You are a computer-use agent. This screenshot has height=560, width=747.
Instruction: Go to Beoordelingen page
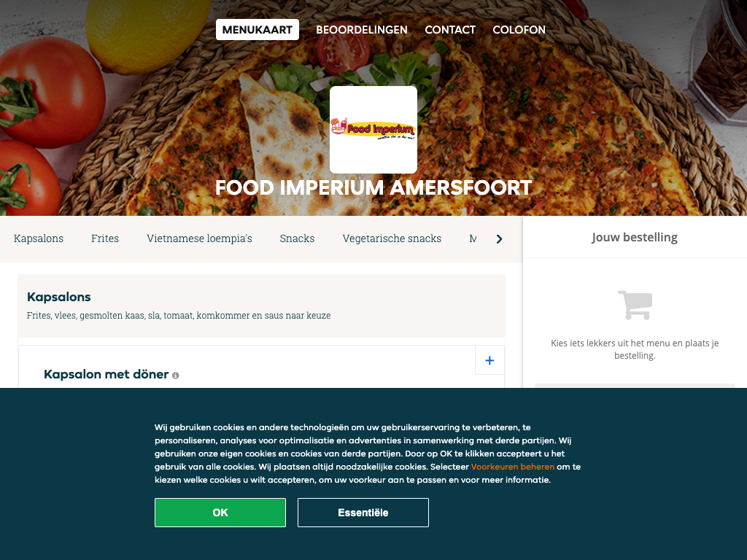[362, 29]
